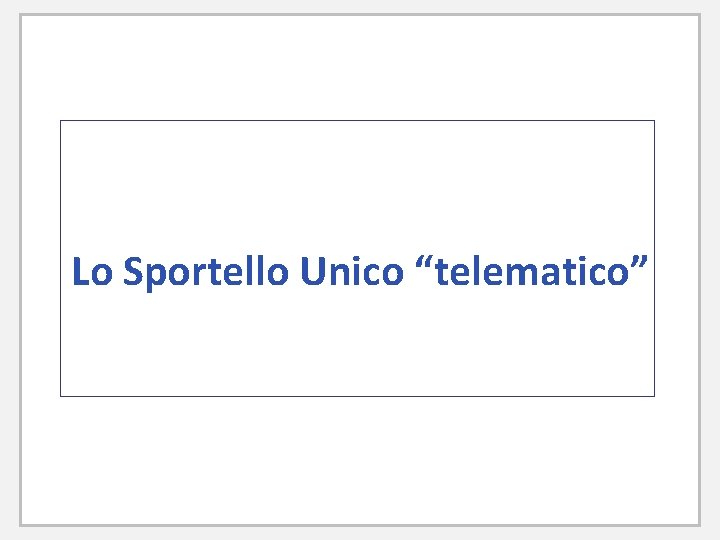Viewport: 720px width, 540px height.
Task: Click empty space inside box above the title
Action: [x=357, y=180]
